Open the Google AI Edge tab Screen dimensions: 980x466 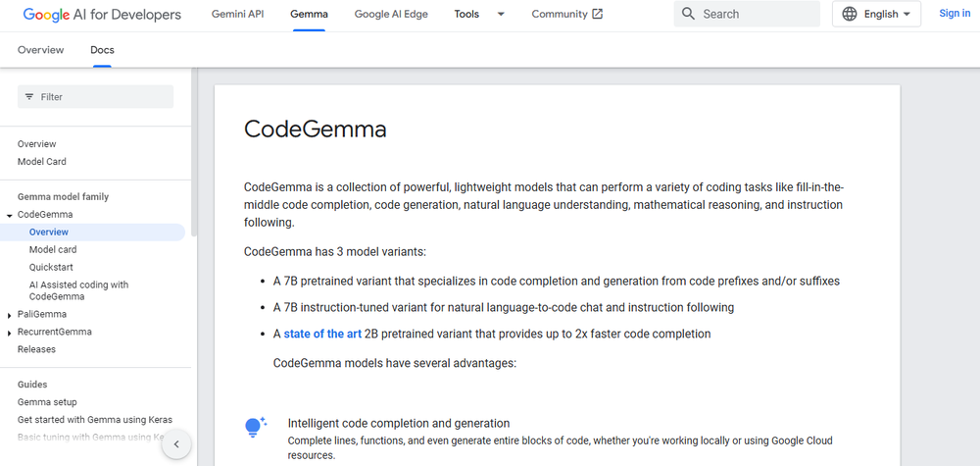point(391,14)
